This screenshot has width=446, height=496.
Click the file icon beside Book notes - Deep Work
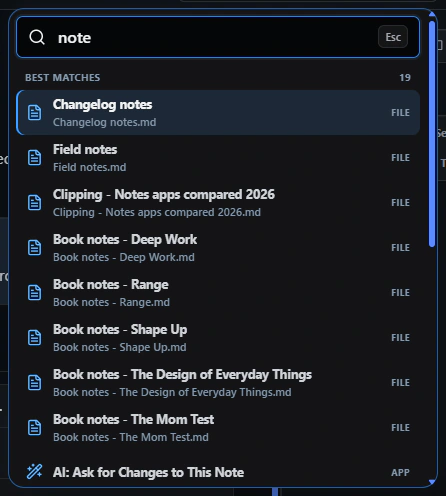(x=34, y=248)
